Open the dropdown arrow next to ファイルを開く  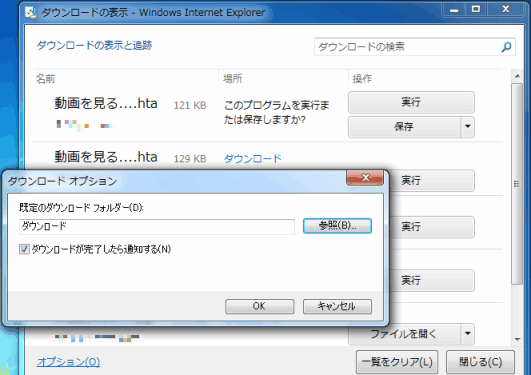point(468,334)
